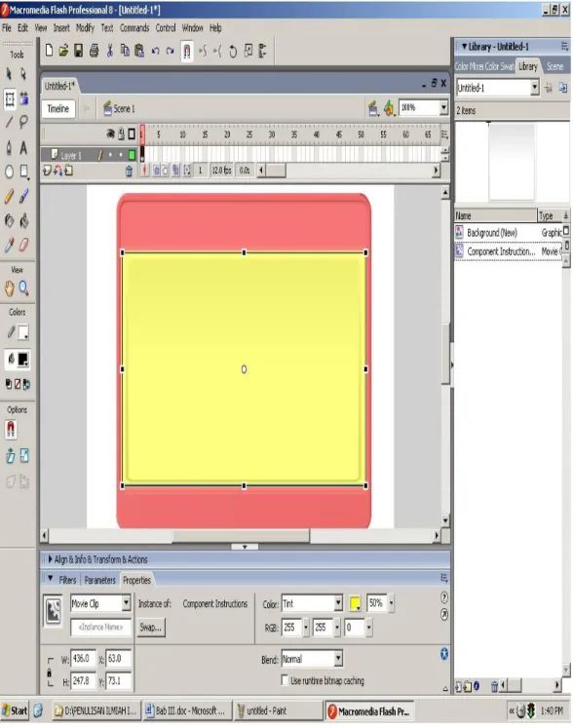Collapse the Library - Untitled-1 panel

pos(464,47)
